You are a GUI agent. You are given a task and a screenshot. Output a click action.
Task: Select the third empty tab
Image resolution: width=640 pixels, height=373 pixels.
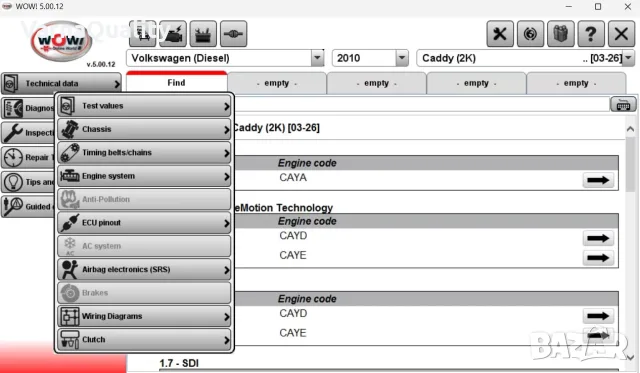click(476, 83)
